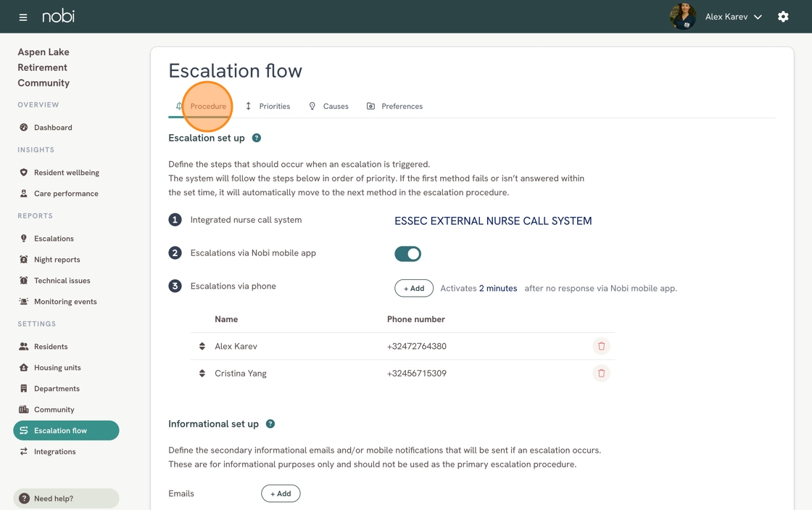Show help for Escalation set up

[x=257, y=138]
